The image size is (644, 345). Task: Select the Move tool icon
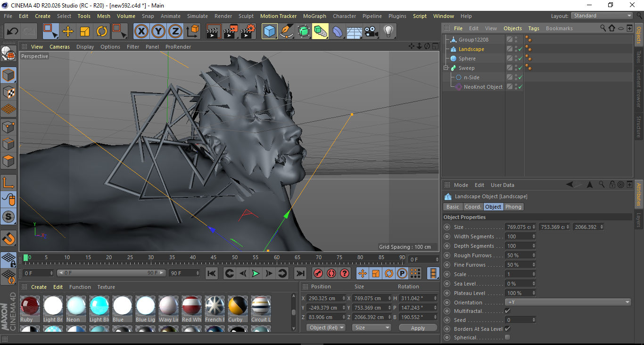coord(68,32)
